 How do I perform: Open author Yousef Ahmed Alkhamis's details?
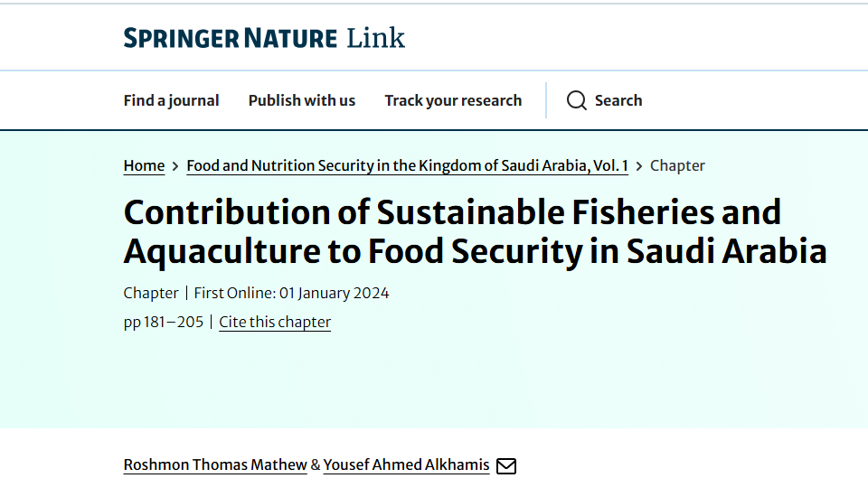pyautogui.click(x=406, y=464)
